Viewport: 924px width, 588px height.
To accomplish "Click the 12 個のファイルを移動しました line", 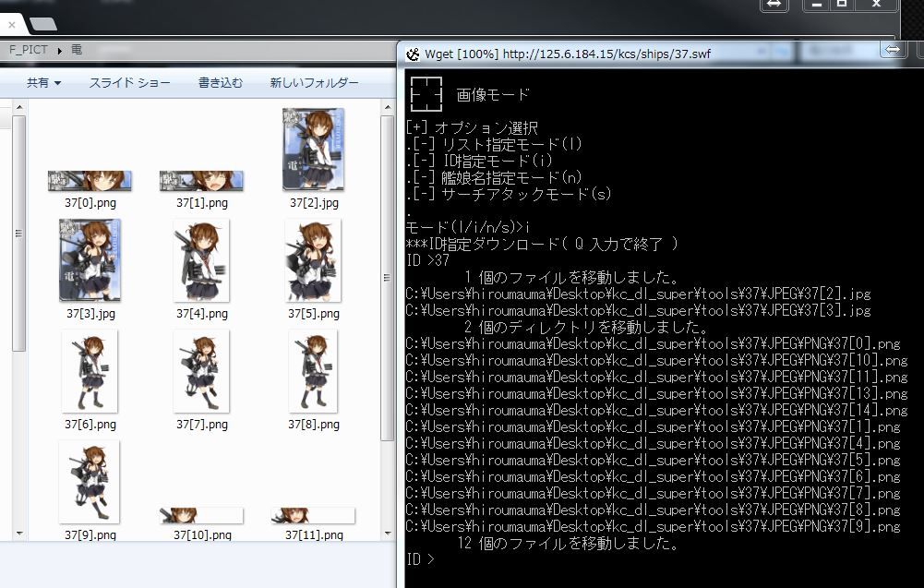I will [568, 543].
